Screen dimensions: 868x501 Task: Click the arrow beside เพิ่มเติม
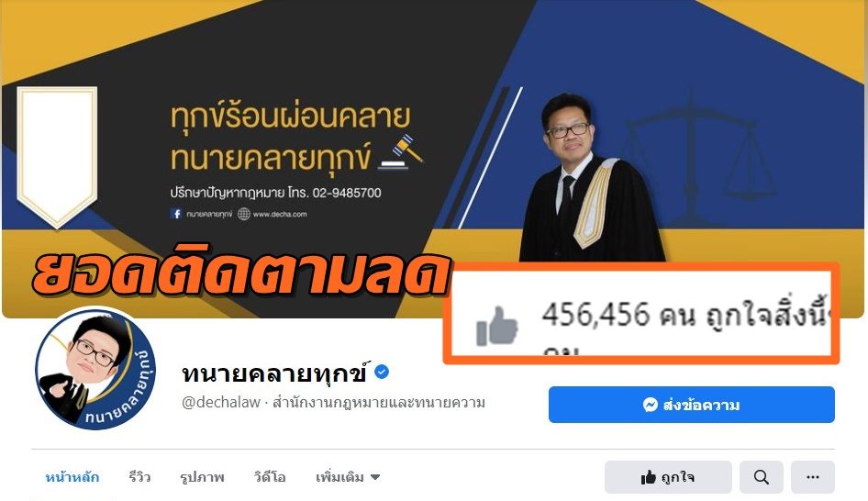pyautogui.click(x=375, y=477)
